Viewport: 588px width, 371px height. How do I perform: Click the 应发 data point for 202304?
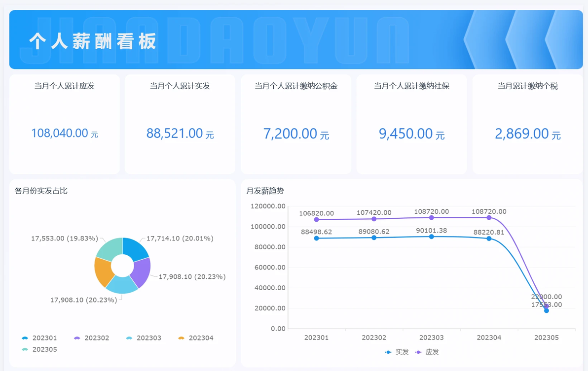click(489, 217)
